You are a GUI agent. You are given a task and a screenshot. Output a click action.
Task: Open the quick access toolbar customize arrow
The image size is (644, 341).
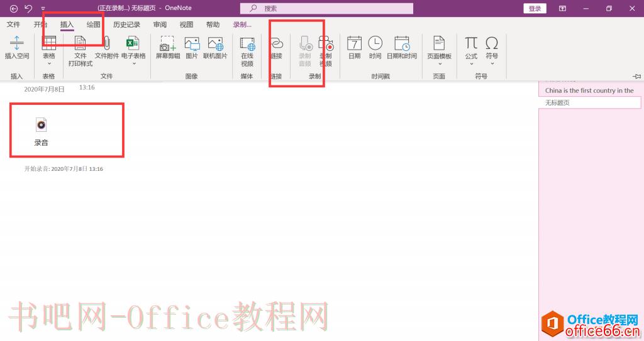point(43,9)
